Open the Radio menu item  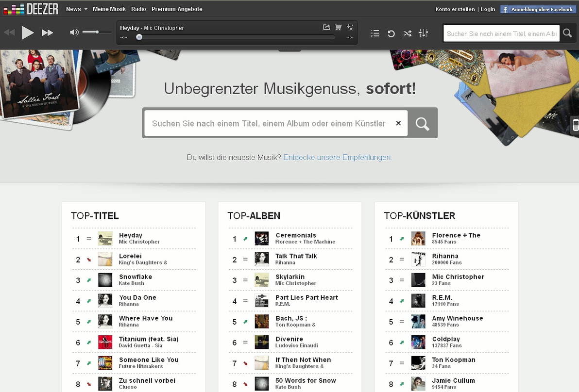click(138, 9)
